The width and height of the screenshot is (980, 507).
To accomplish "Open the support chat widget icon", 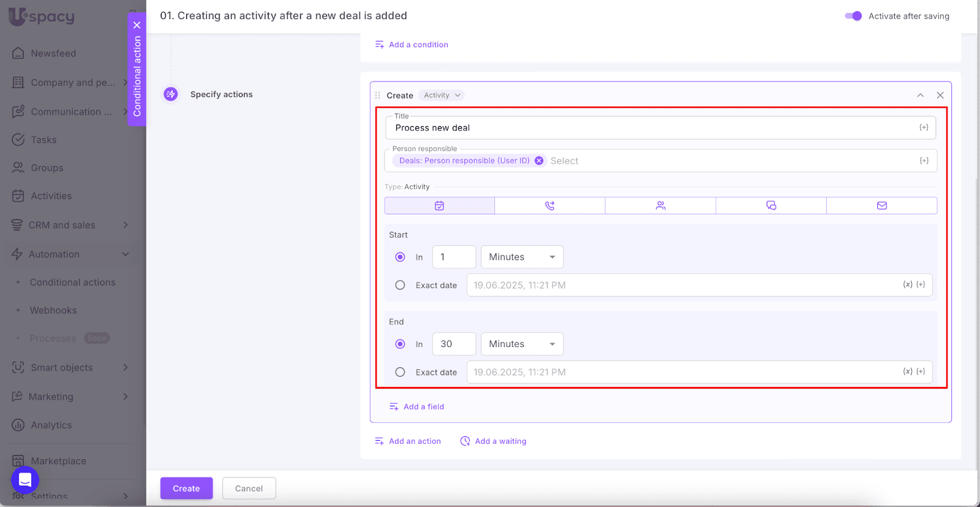I will click(25, 480).
